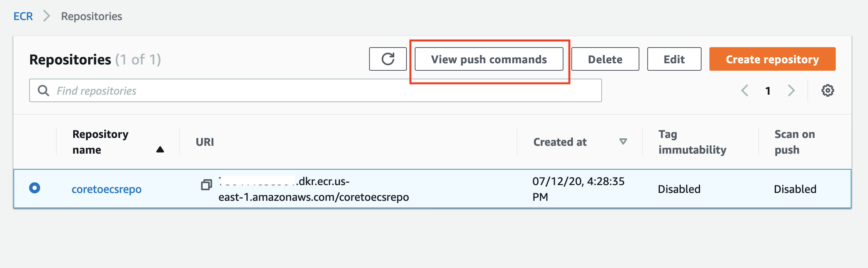Select the coretoecsrepo repository radio button
Viewport: 868px width, 268px height.
click(x=35, y=188)
